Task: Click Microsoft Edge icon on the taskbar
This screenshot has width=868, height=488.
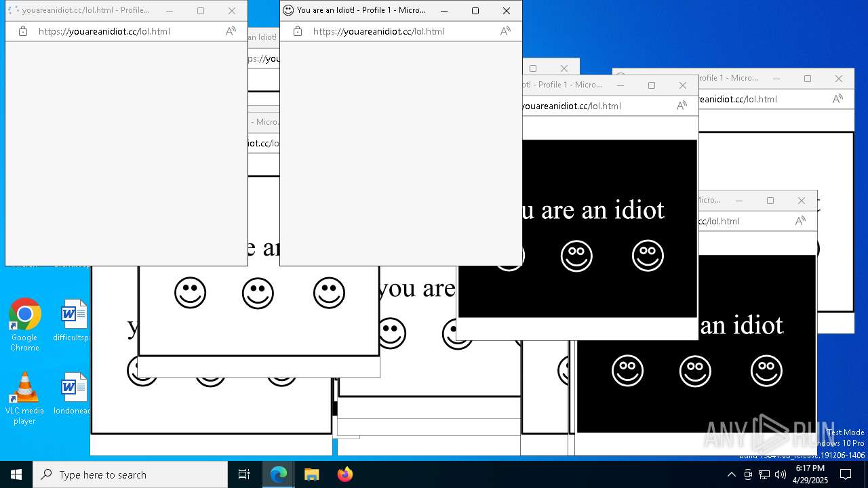Action: [x=279, y=474]
